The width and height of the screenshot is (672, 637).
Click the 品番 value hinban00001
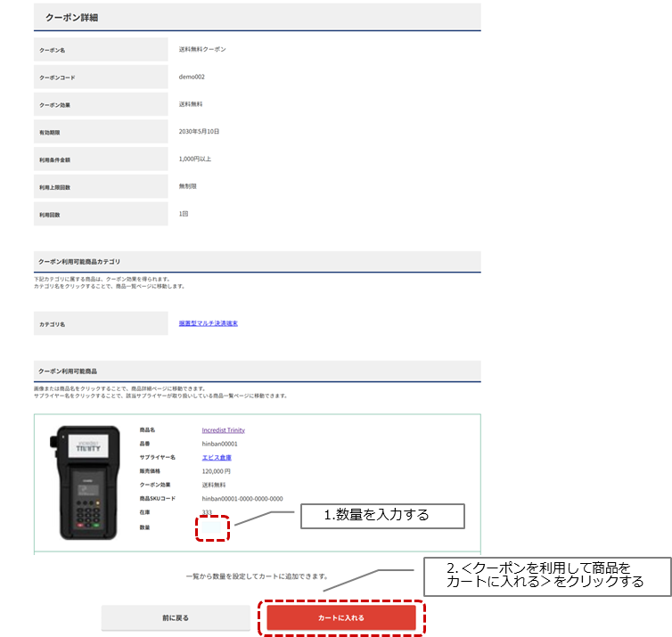click(220, 444)
